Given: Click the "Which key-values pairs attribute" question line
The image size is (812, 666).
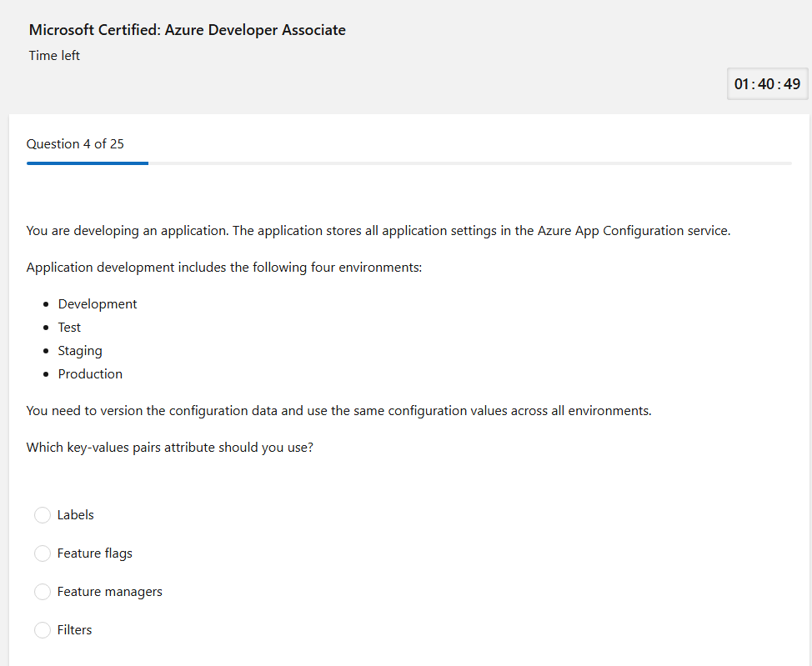Looking at the screenshot, I should (x=170, y=448).
